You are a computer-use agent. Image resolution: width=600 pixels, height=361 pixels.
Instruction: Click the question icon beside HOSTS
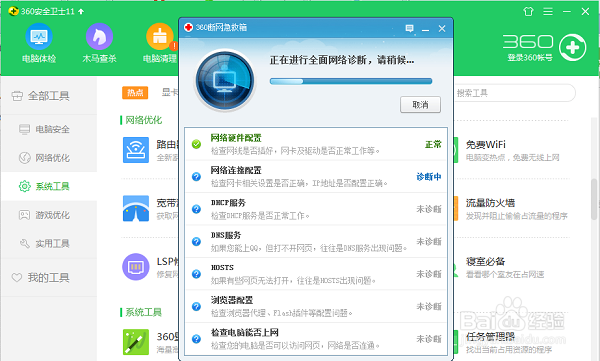196,274
